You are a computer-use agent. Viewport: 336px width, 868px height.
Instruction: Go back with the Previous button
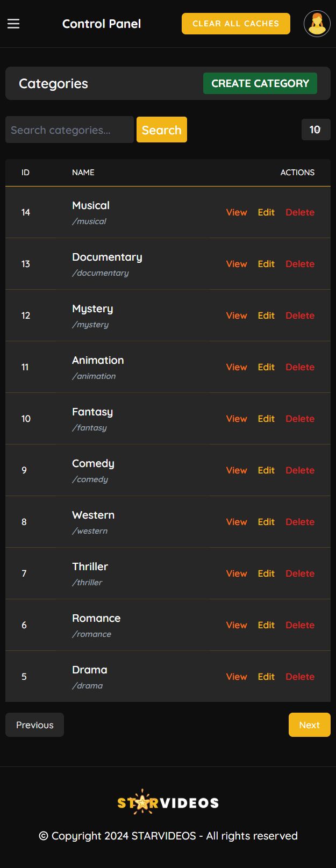click(x=35, y=725)
